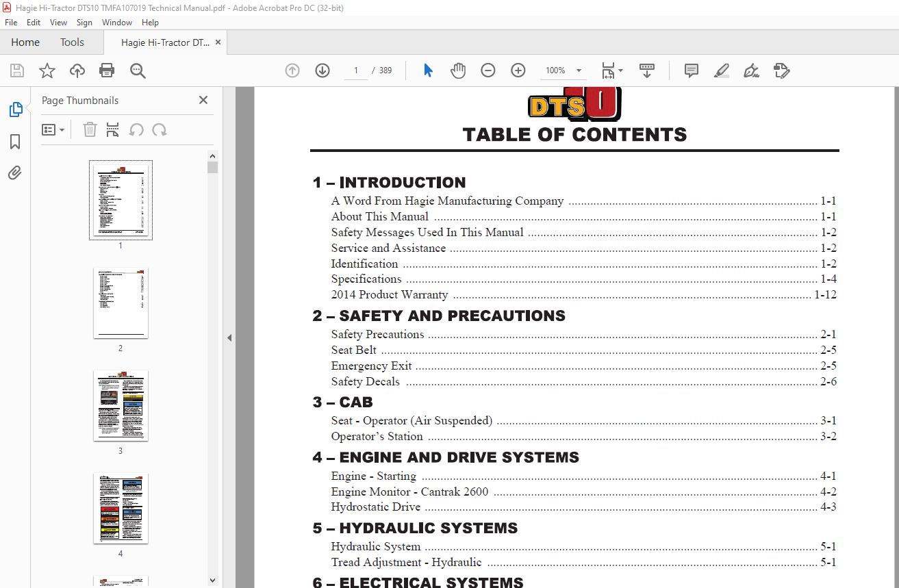Rotate page counterclockwise icon
Image resolution: width=899 pixels, height=588 pixels.
click(136, 129)
